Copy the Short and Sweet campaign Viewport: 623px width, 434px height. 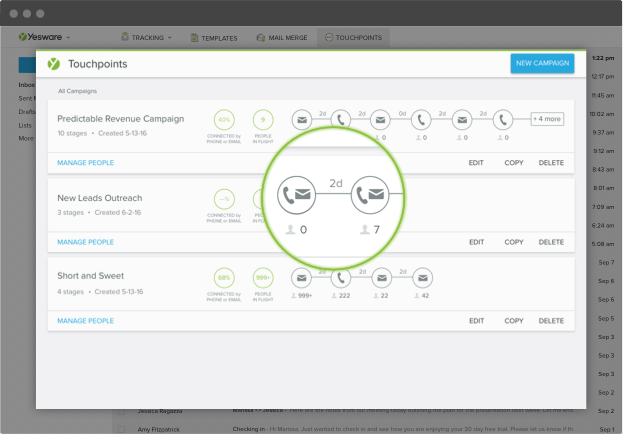click(514, 321)
